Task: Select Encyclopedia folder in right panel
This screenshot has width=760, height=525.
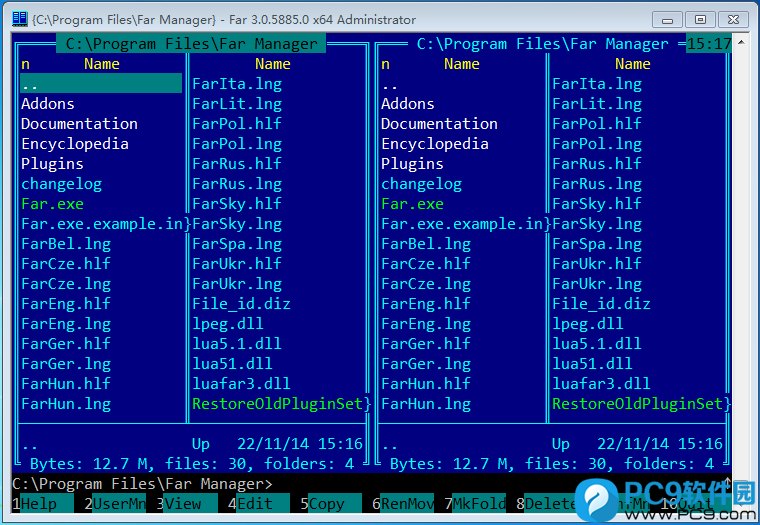Action: click(435, 143)
